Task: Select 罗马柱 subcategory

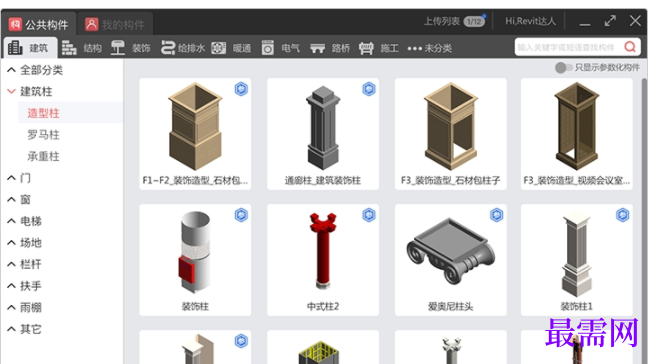Action: [x=44, y=135]
